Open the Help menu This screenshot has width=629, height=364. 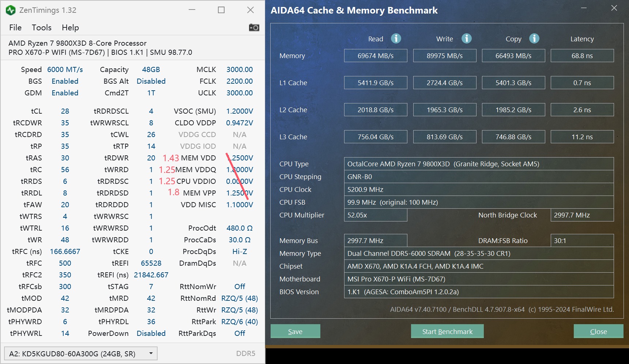(70, 27)
